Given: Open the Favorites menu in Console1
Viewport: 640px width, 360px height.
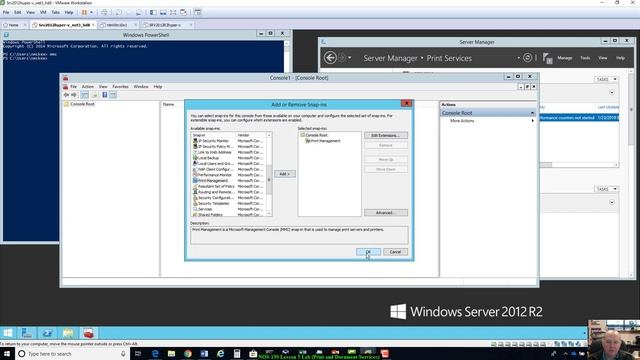Looking at the screenshot, I should 120,87.
